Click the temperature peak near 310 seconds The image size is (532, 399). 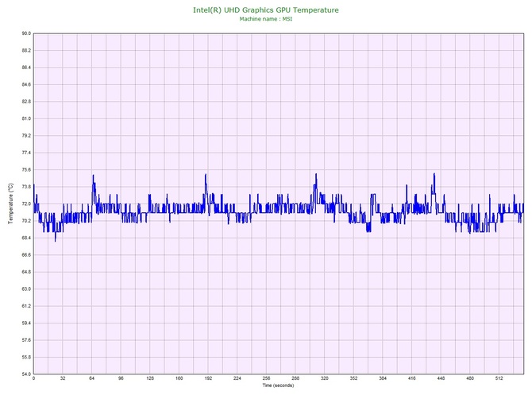[x=316, y=174]
